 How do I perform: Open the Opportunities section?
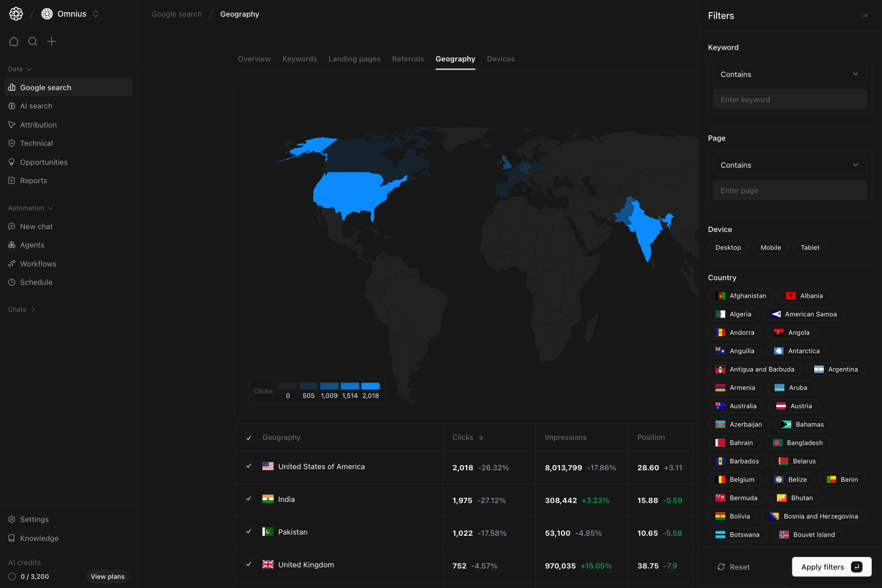coord(44,162)
